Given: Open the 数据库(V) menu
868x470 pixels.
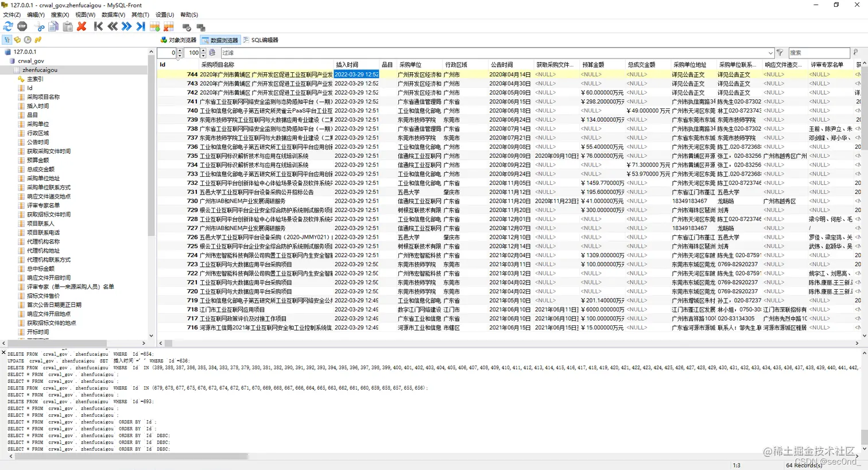Looking at the screenshot, I should [x=113, y=15].
